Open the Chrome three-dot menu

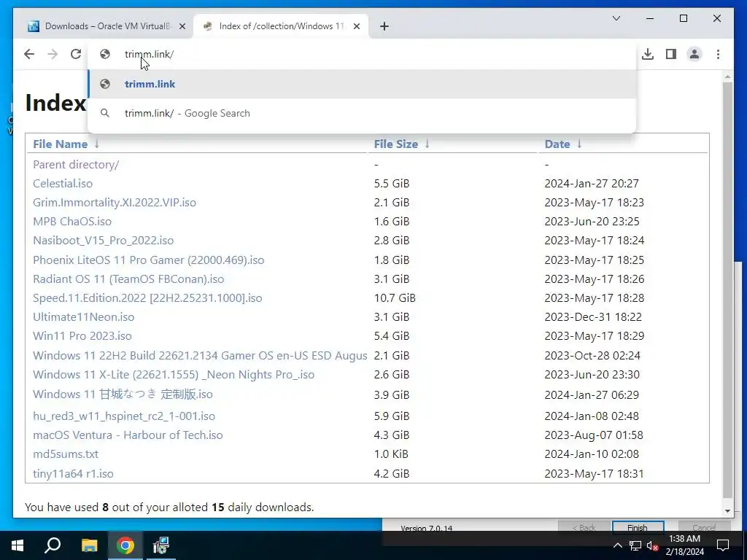tap(718, 54)
